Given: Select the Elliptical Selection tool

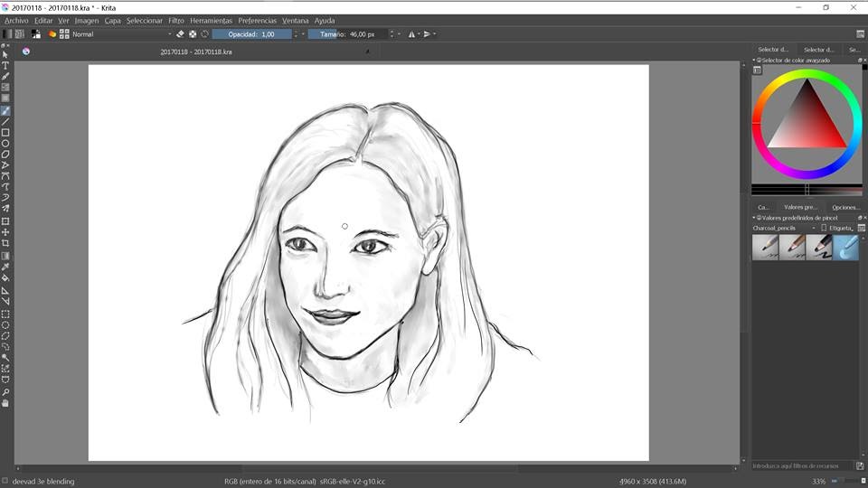Looking at the screenshot, I should (5, 325).
